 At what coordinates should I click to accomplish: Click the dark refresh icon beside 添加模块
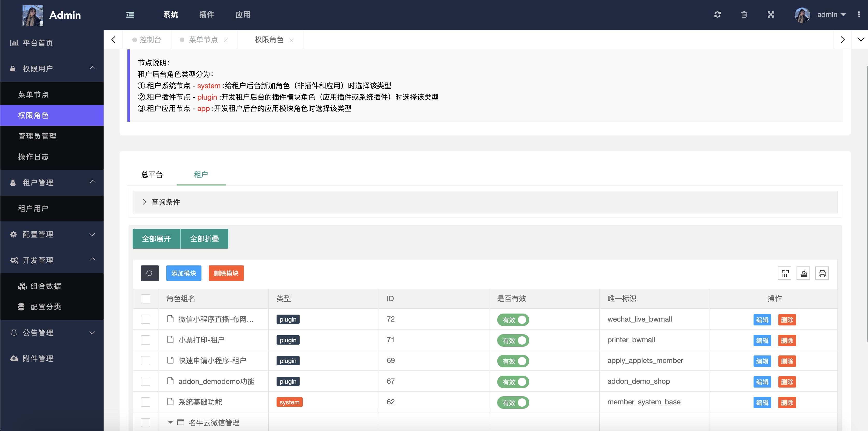point(150,273)
